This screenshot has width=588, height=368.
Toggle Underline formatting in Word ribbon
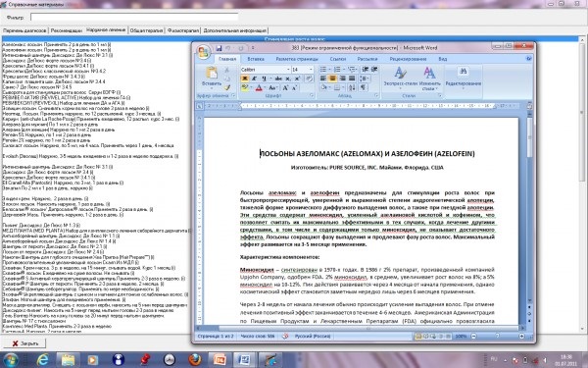(x=264, y=79)
